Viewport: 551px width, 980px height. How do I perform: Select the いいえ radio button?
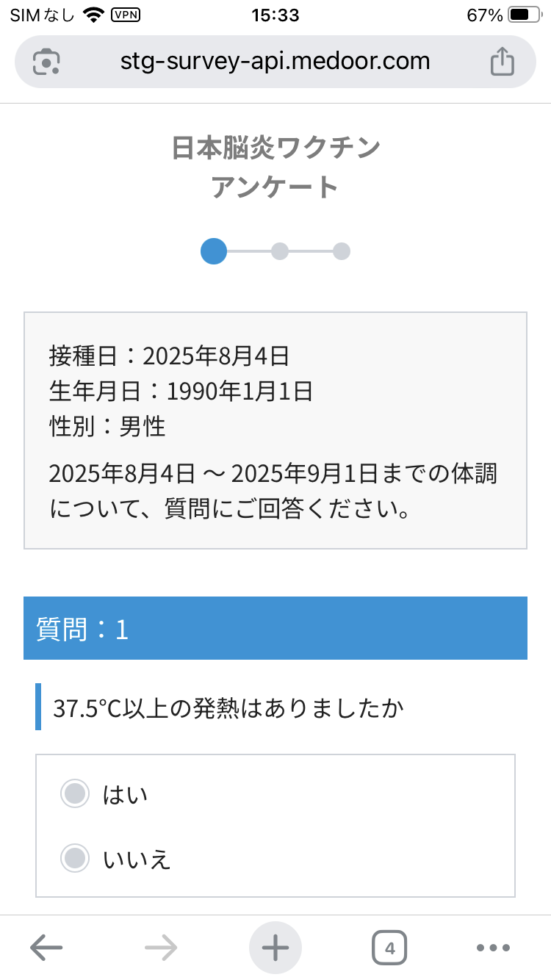74,857
